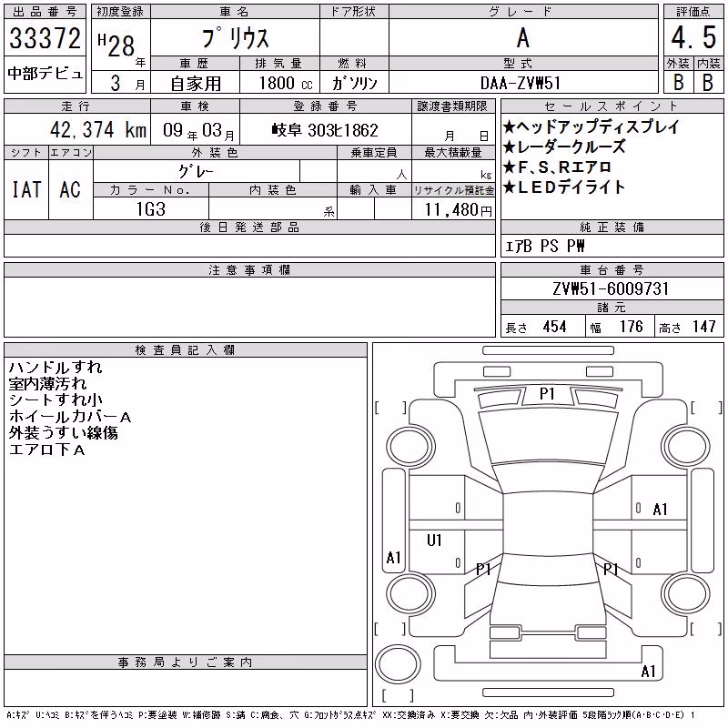Click the color number 1G3 cell
This screenshot has width=728, height=728.
coord(151,209)
